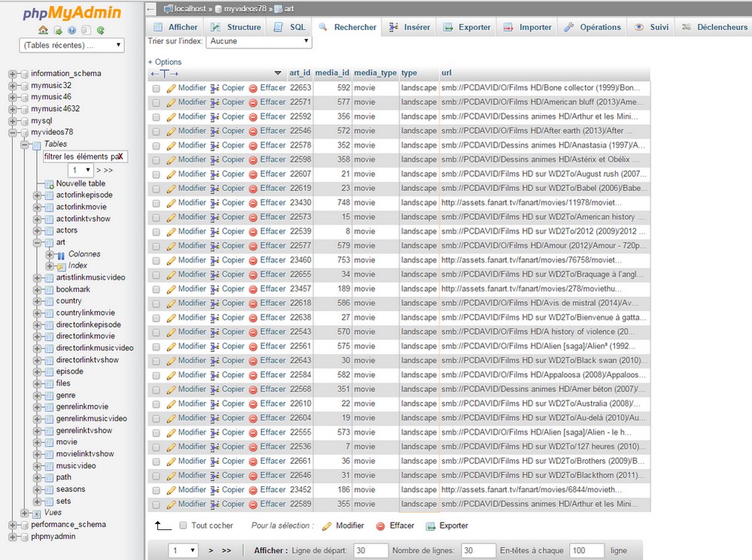This screenshot has height=560, width=752.
Task: Open the Tables récentes dropdown
Action: tap(72, 45)
